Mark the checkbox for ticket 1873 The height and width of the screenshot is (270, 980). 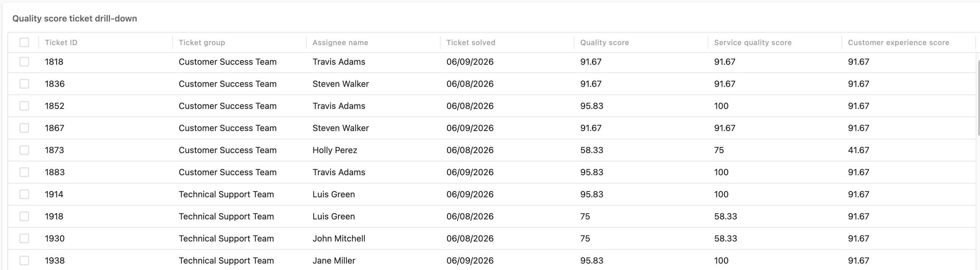(x=24, y=150)
